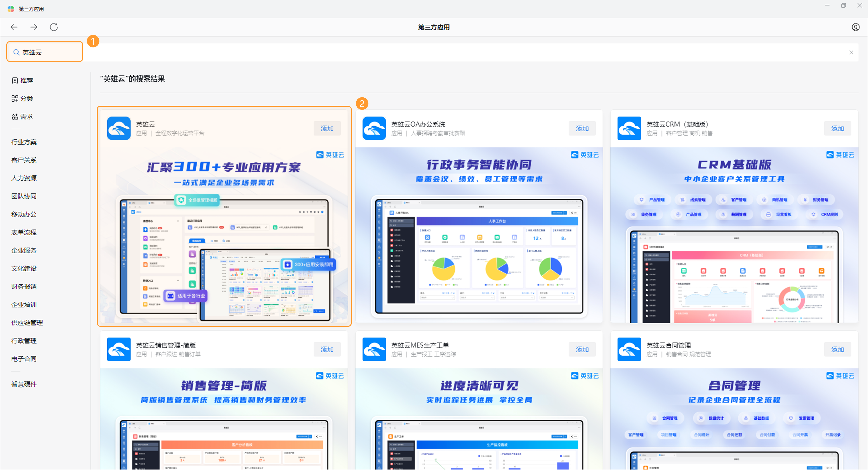
Task: Open the 推荐 sidebar item
Action: 23,80
